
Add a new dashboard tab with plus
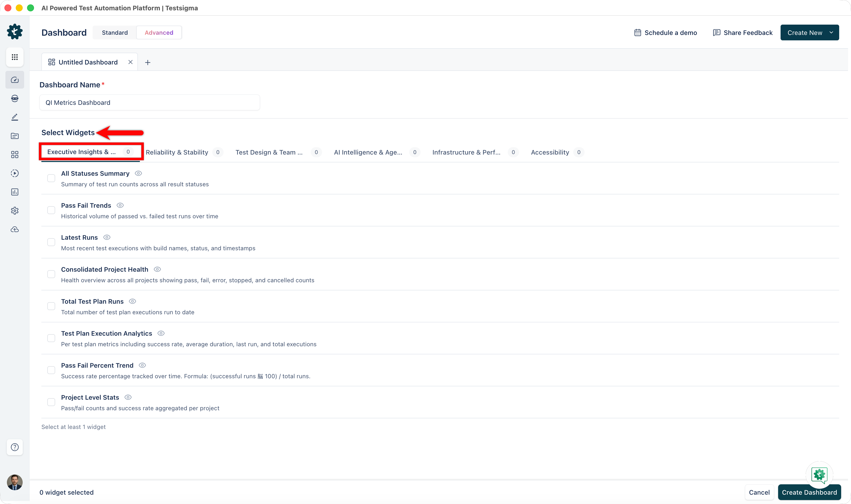[148, 63]
